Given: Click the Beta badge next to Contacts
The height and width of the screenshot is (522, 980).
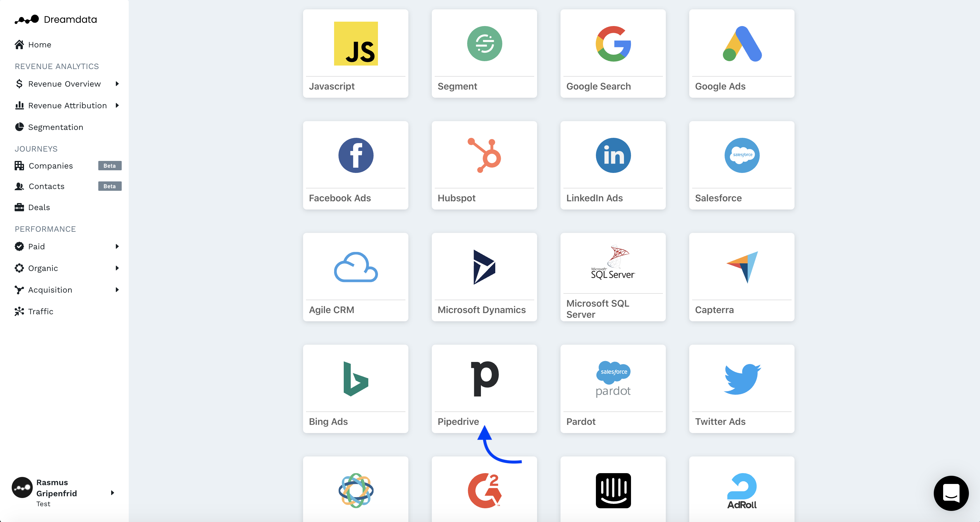Looking at the screenshot, I should [x=110, y=186].
